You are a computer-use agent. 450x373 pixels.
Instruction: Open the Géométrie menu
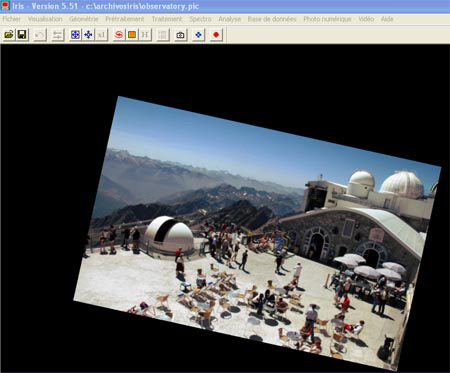84,19
